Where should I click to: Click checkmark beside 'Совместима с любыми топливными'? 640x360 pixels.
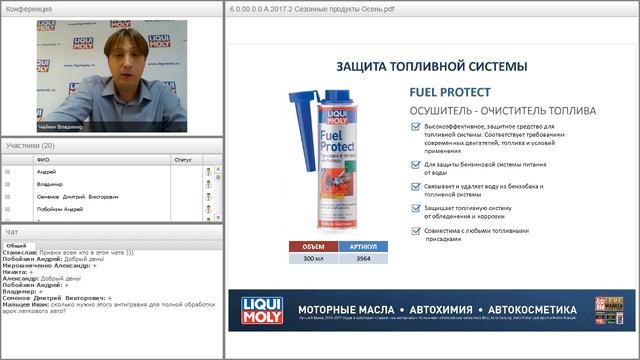pos(416,231)
